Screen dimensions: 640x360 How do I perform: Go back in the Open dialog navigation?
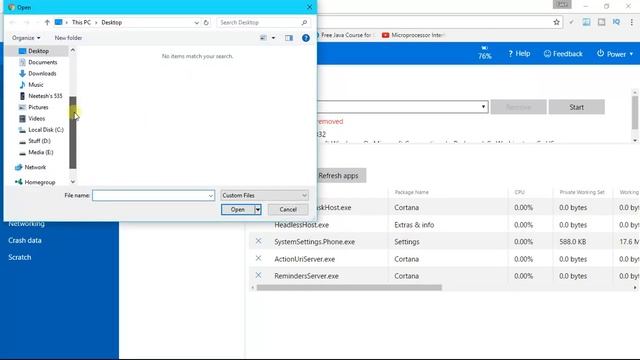tap(12, 22)
